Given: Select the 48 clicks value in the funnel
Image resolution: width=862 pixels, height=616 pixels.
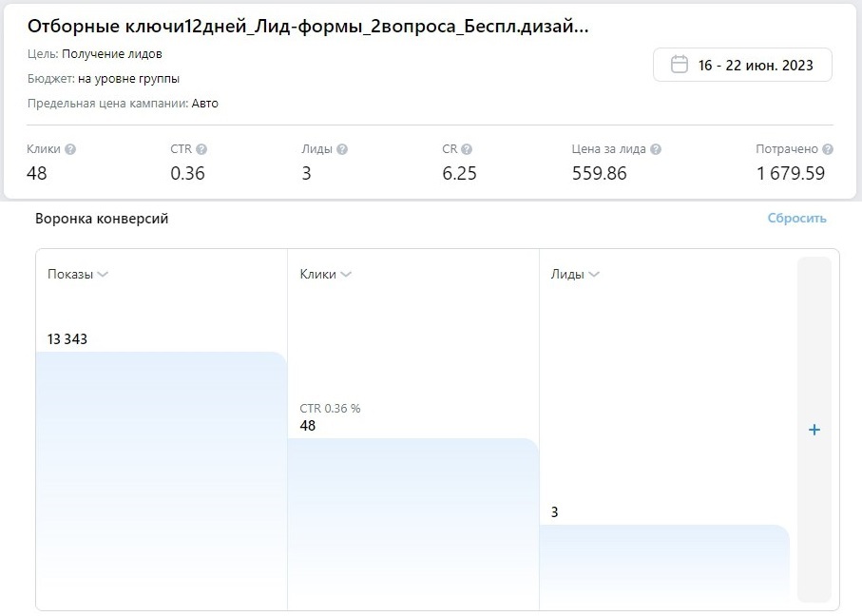Looking at the screenshot, I should pyautogui.click(x=308, y=426).
